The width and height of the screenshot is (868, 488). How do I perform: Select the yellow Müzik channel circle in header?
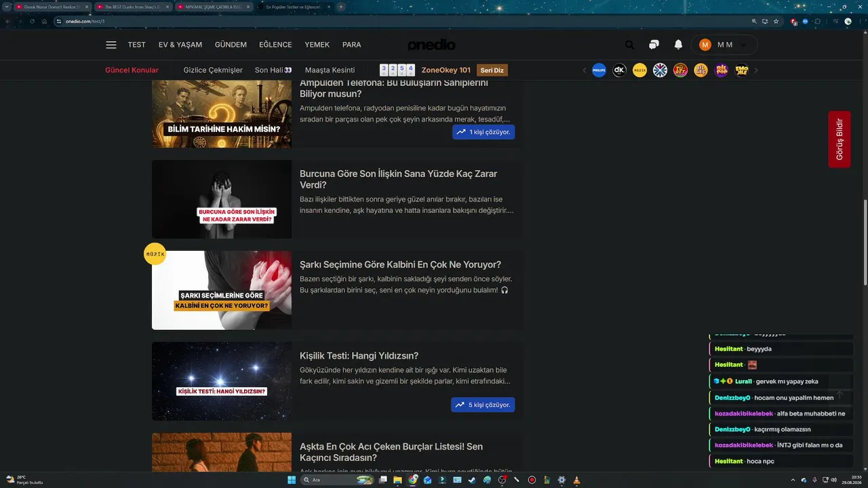pyautogui.click(x=639, y=70)
